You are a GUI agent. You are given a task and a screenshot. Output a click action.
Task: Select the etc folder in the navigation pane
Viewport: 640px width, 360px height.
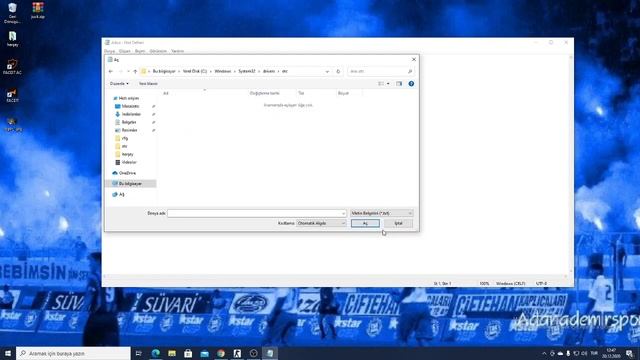tap(124, 146)
